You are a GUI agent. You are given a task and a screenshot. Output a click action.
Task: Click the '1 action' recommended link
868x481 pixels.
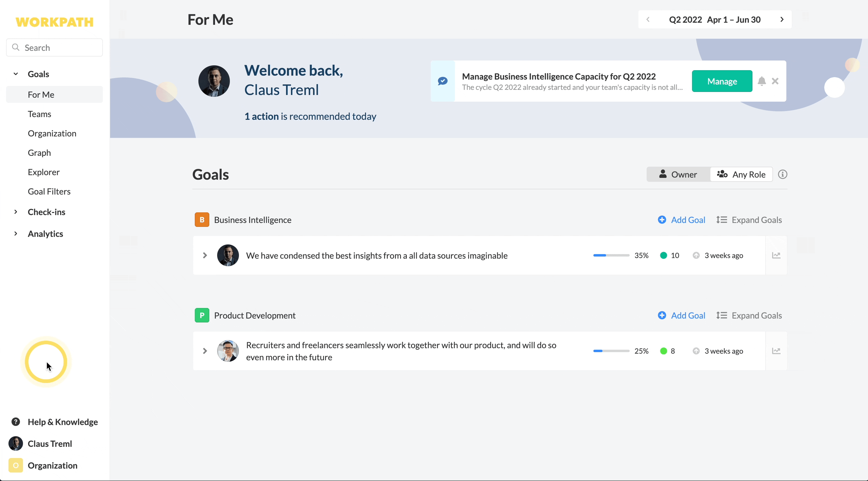(x=262, y=116)
